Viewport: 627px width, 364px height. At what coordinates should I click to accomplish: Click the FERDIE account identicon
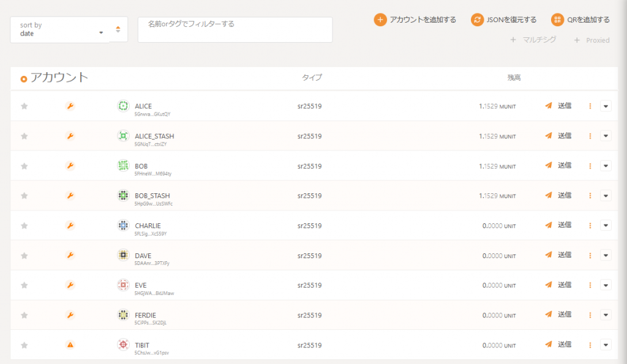pos(123,315)
